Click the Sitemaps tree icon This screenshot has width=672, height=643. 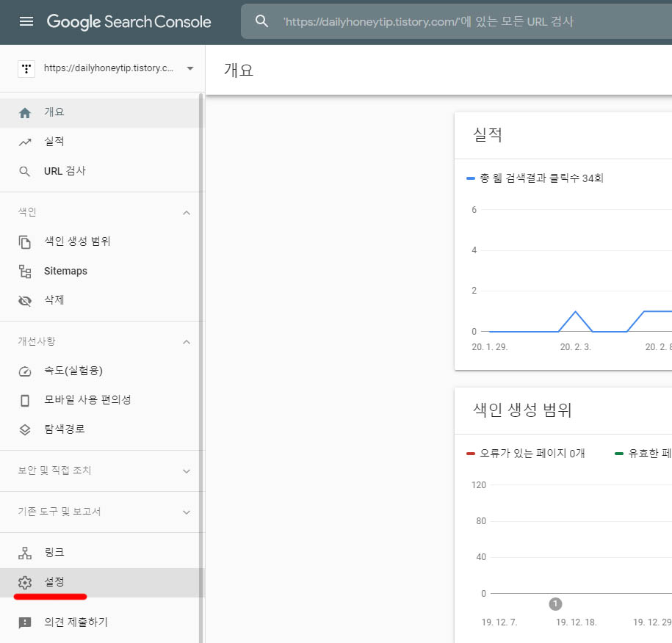(25, 272)
